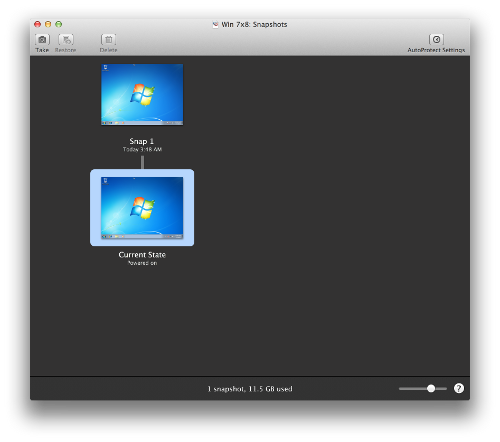This screenshot has width=500, height=442.
Task: Click the Powered on status text
Action: point(142,263)
